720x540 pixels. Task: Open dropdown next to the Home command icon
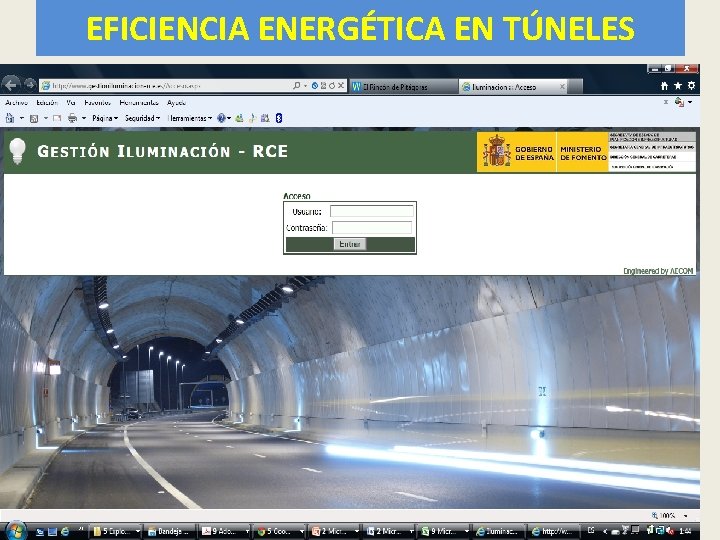[x=22, y=118]
